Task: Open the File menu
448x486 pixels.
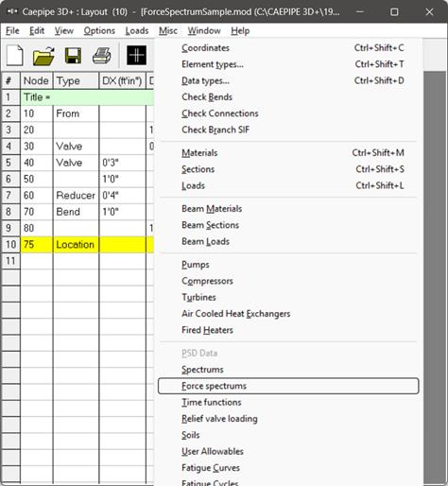Action: pyautogui.click(x=12, y=31)
